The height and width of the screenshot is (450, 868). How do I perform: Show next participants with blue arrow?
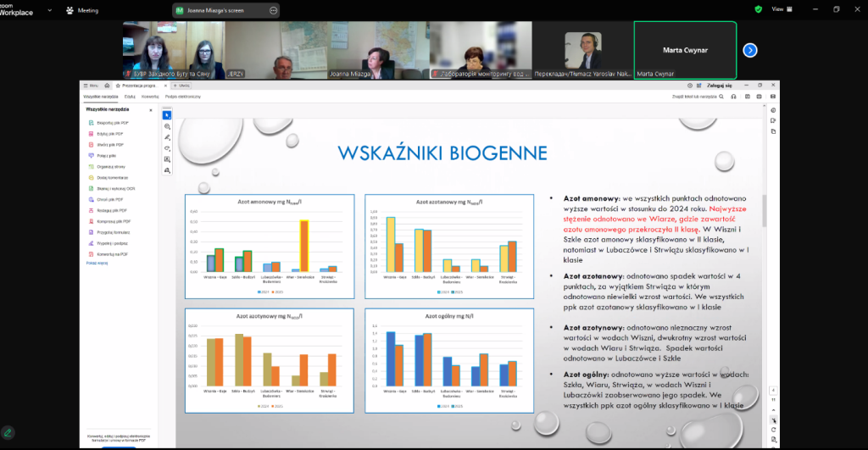750,50
